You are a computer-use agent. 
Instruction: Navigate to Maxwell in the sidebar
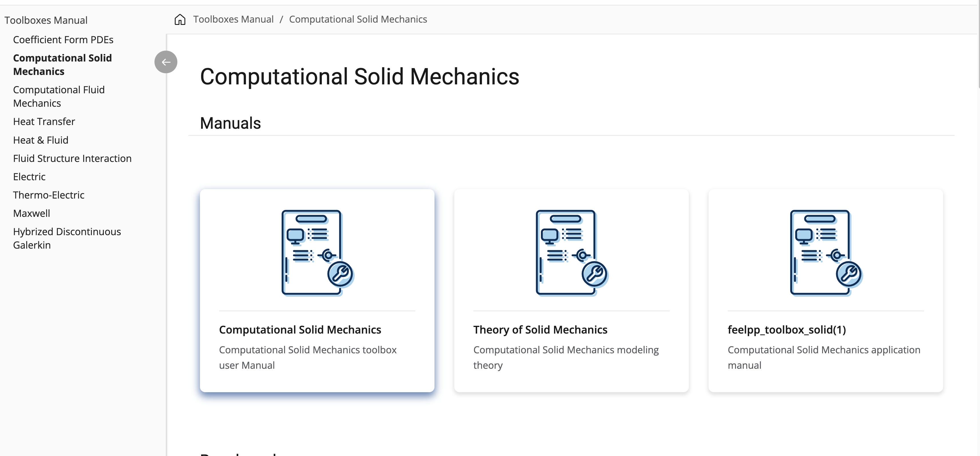coord(31,213)
